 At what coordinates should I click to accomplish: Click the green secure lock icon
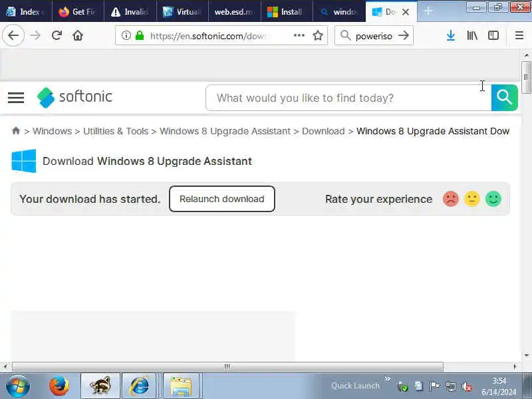[140, 35]
